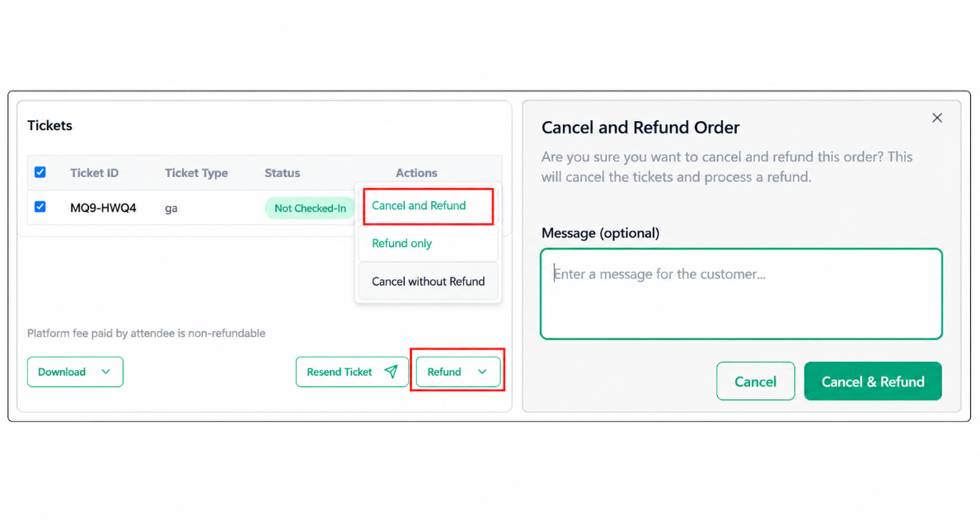Click the Cancel button in dialog
This screenshot has height=528, width=980.
[x=755, y=381]
